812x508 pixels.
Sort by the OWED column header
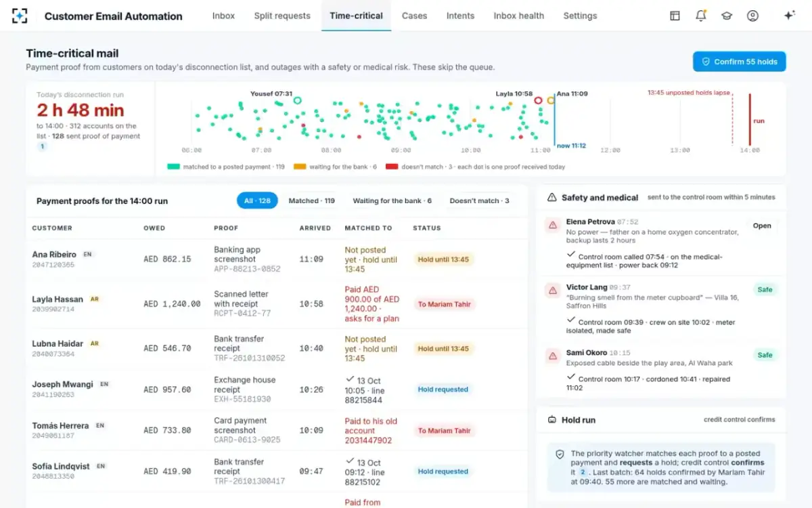click(154, 228)
